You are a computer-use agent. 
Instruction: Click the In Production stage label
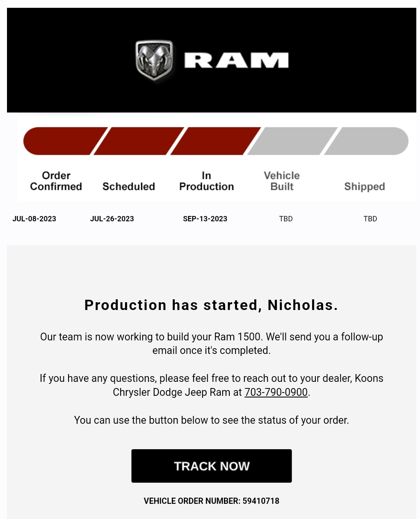click(207, 181)
